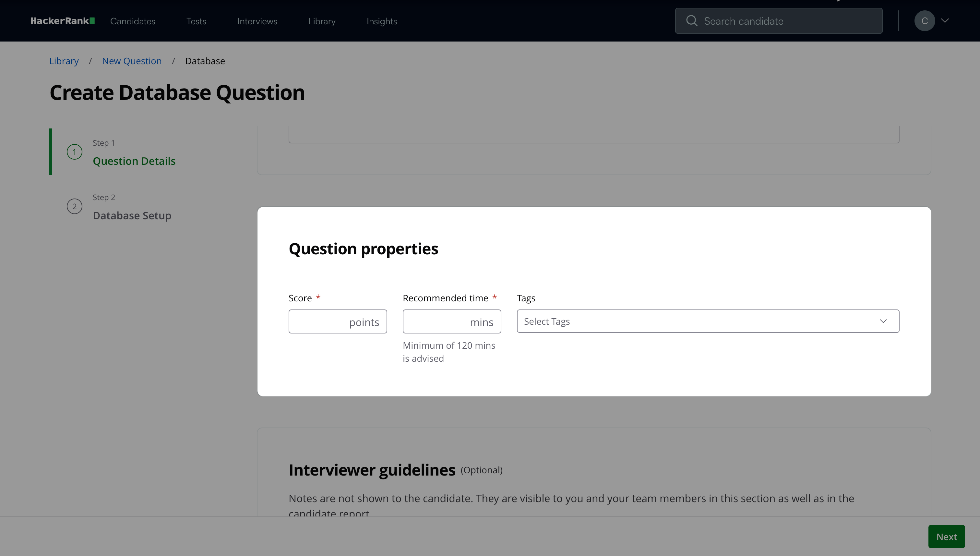Expand the account menu chevron
The width and height of the screenshot is (980, 556).
pos(945,21)
